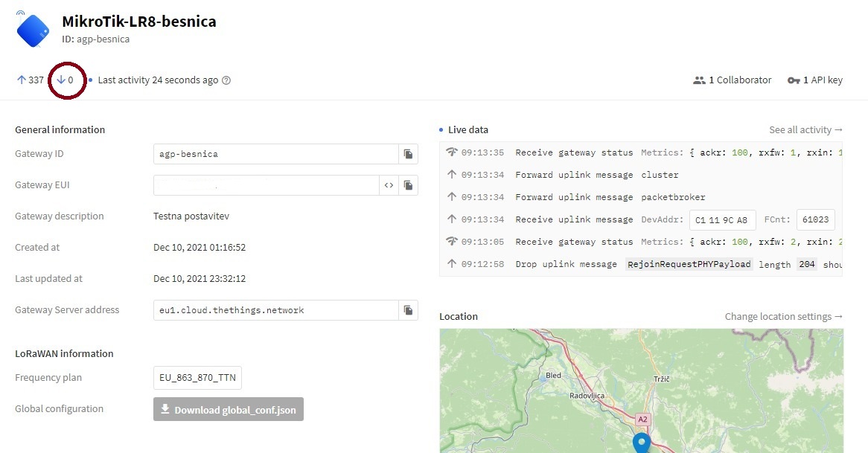868x453 pixels.
Task: Click uplink arrow for packetbroker event
Action: click(452, 196)
